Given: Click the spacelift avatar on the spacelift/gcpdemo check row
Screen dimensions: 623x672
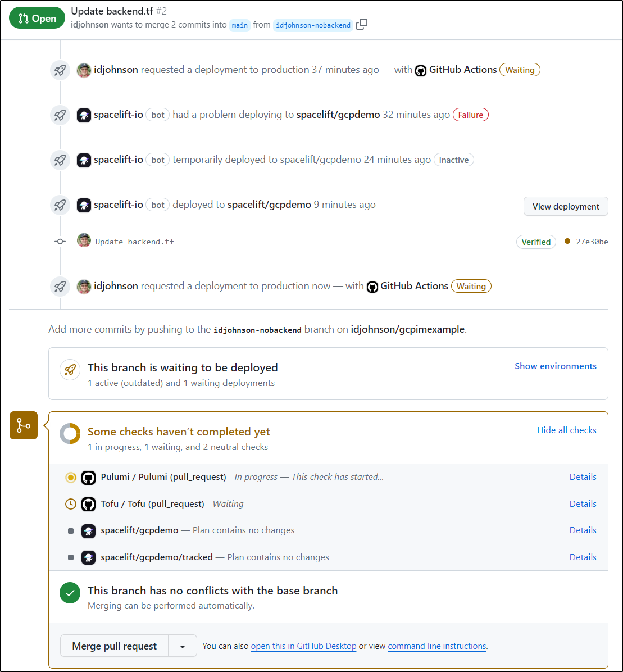Looking at the screenshot, I should [x=89, y=531].
